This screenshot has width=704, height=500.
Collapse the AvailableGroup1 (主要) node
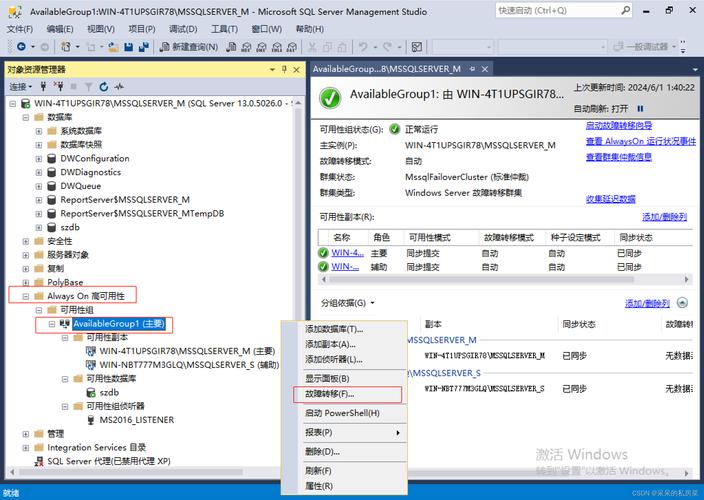(52, 324)
